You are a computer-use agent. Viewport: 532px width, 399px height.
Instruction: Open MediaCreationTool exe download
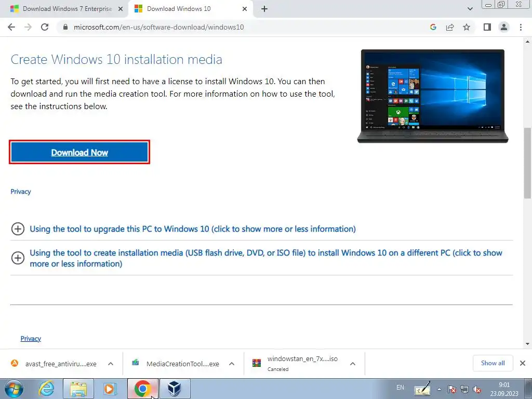[x=182, y=364]
